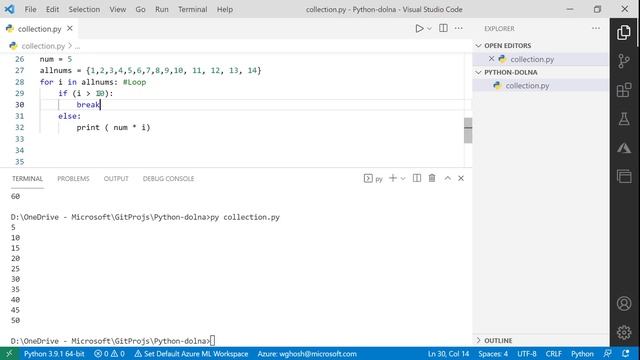Open the feedback icon in status bar

607,353
